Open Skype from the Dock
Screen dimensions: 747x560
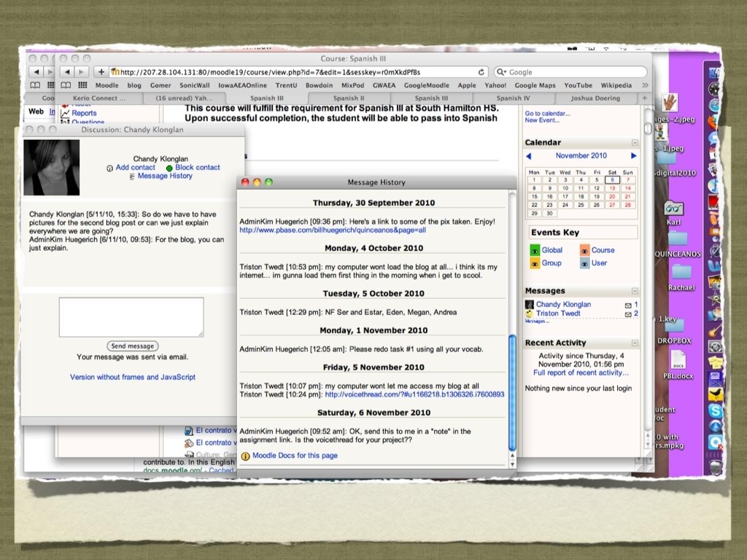[x=715, y=411]
